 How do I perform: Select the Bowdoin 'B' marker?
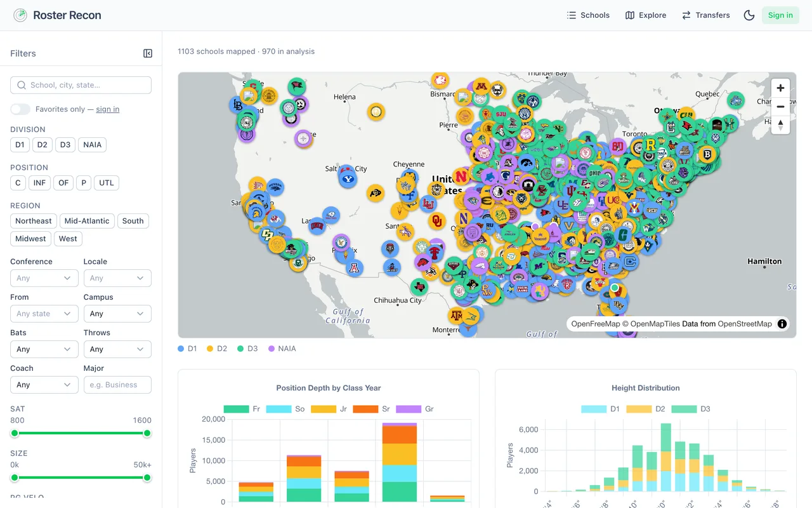707,154
